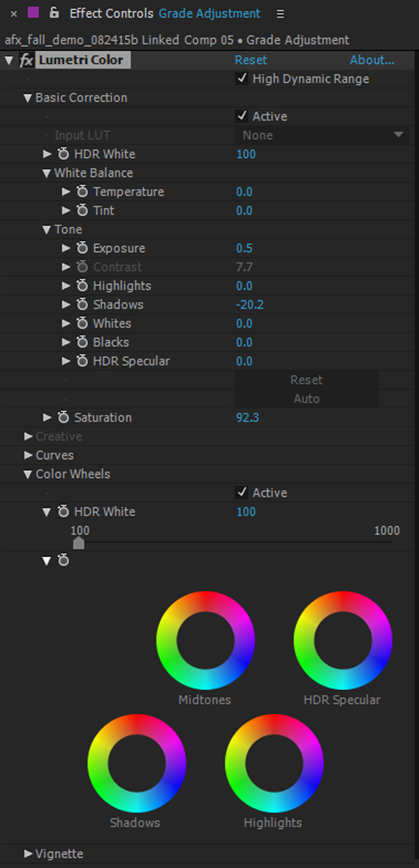Collapse the Color Wheels section
This screenshot has width=419, height=868.
[28, 475]
